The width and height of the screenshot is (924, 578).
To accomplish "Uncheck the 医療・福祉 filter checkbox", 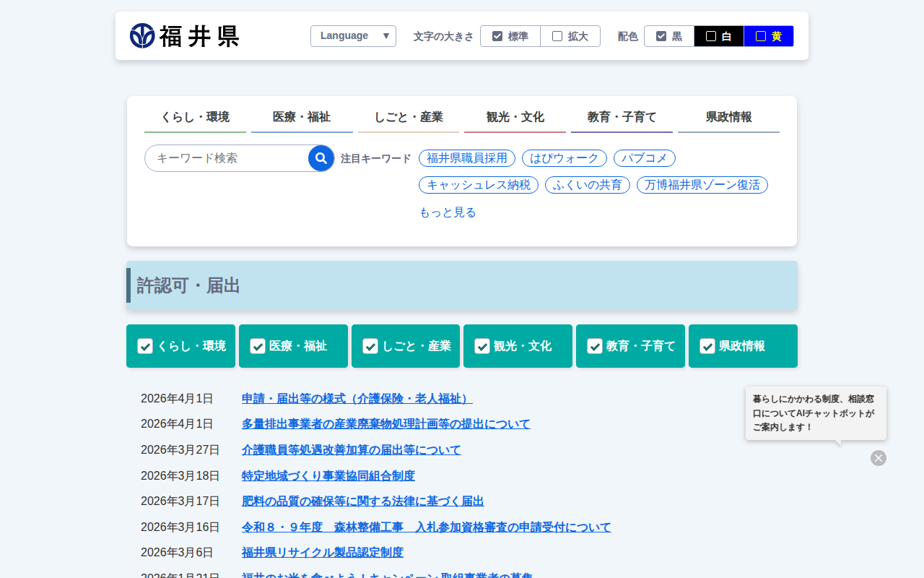I will pyautogui.click(x=258, y=346).
